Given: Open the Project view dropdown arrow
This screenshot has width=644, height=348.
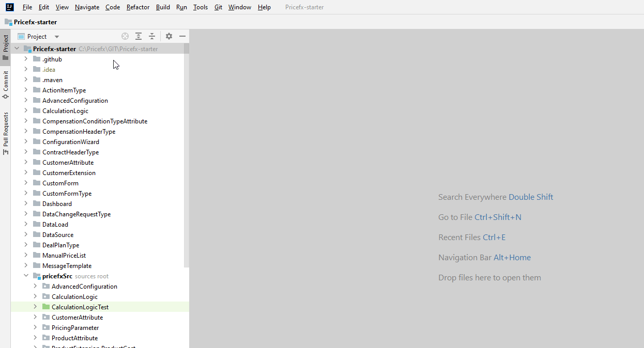Looking at the screenshot, I should tap(56, 36).
